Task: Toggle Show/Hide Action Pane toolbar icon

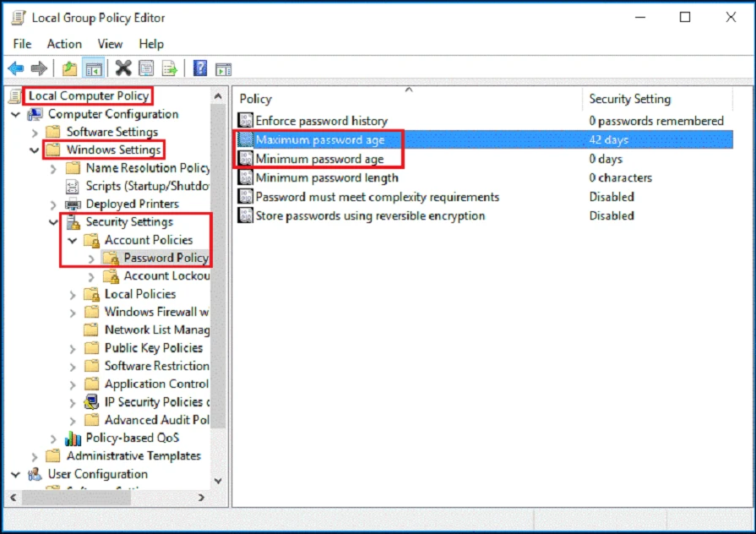Action: click(x=223, y=68)
